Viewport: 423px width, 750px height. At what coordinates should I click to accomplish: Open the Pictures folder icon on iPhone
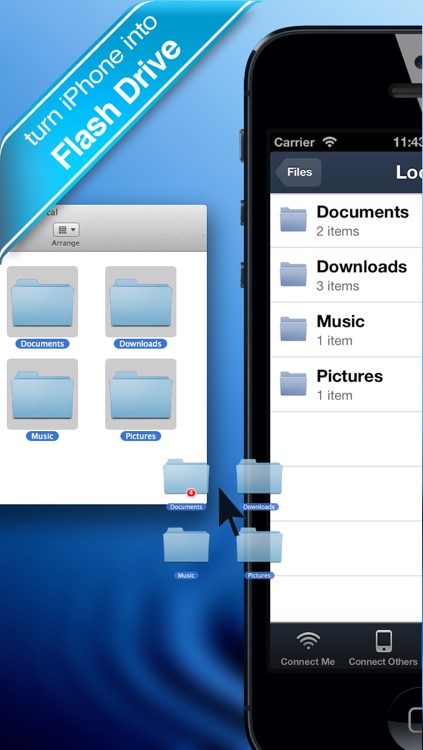click(x=293, y=384)
